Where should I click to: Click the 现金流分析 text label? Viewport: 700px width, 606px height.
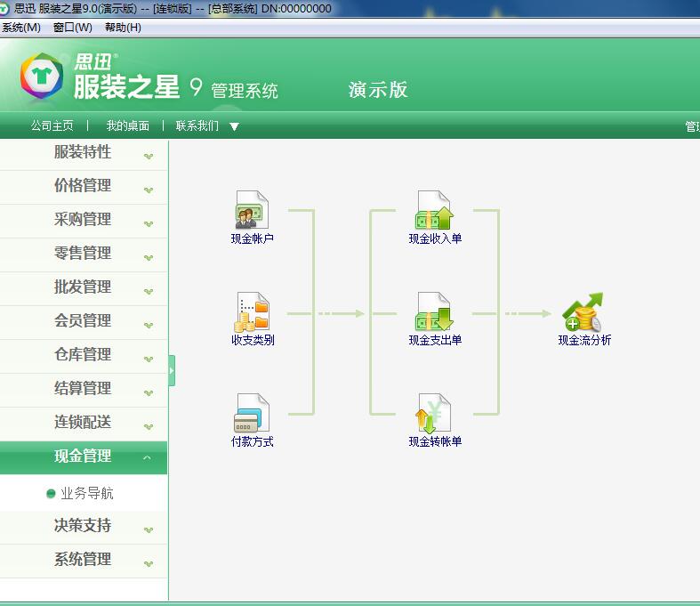(x=584, y=340)
